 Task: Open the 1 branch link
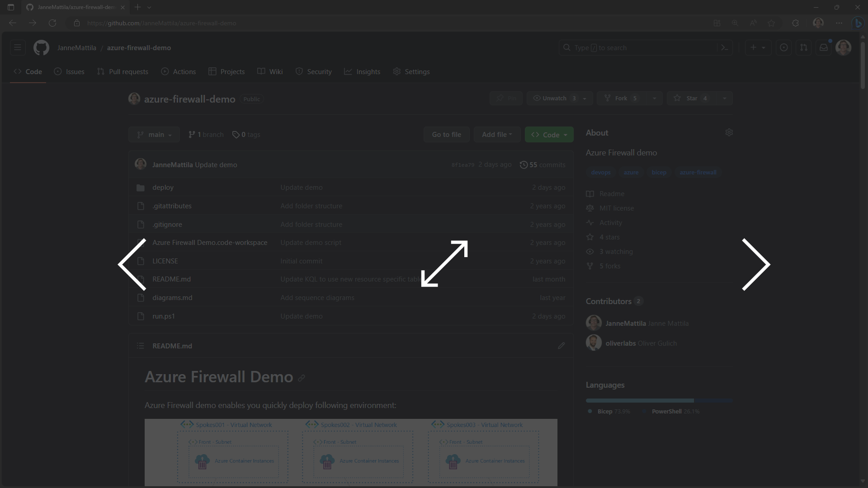(206, 135)
